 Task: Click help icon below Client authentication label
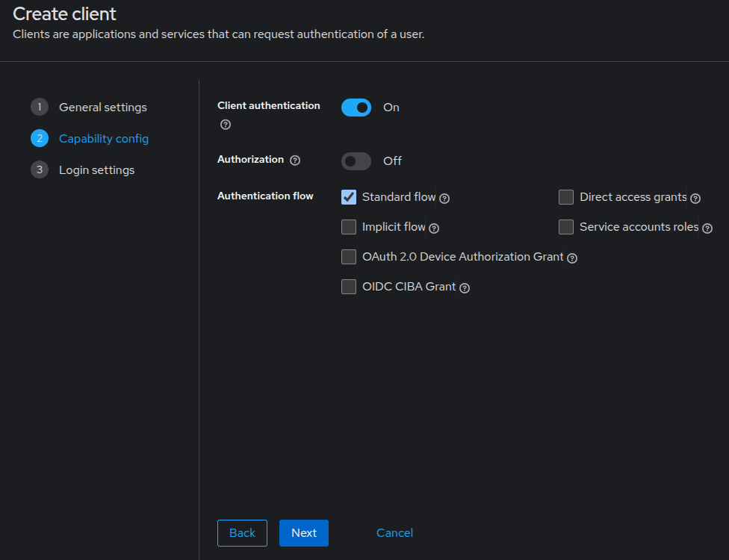(x=226, y=125)
